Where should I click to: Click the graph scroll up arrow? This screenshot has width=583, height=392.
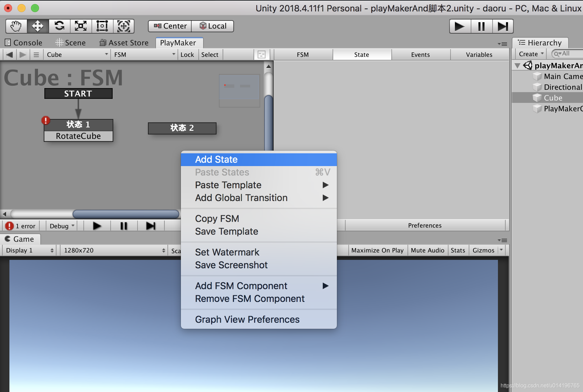point(268,66)
